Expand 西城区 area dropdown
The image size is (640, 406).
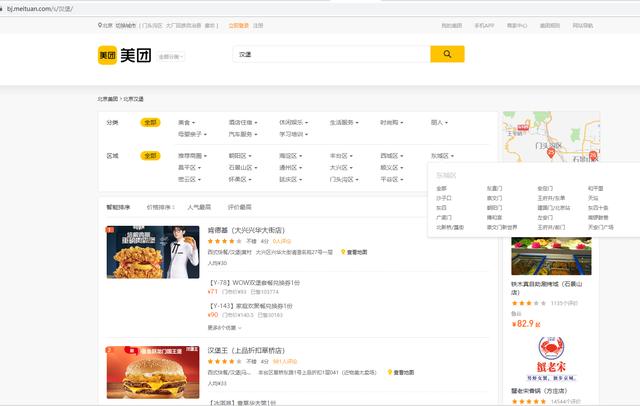click(x=392, y=156)
